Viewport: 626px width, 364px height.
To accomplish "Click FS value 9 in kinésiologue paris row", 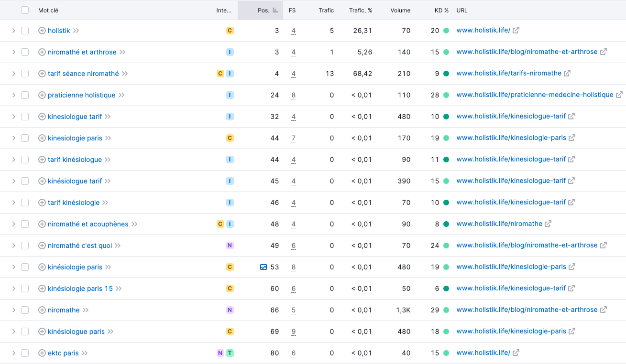I will [x=294, y=332].
